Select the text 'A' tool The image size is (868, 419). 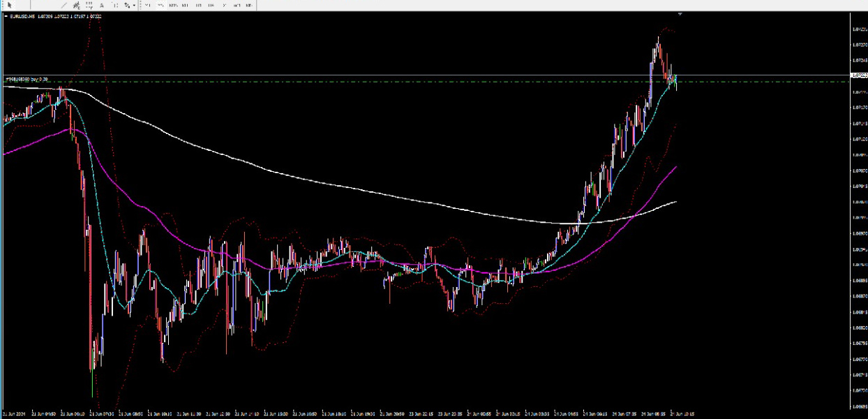[102, 5]
